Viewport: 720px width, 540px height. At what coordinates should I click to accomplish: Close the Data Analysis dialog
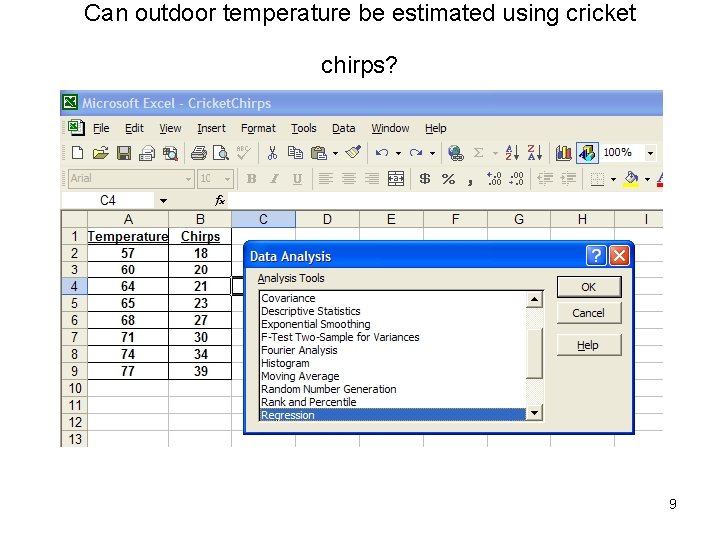[x=619, y=255]
